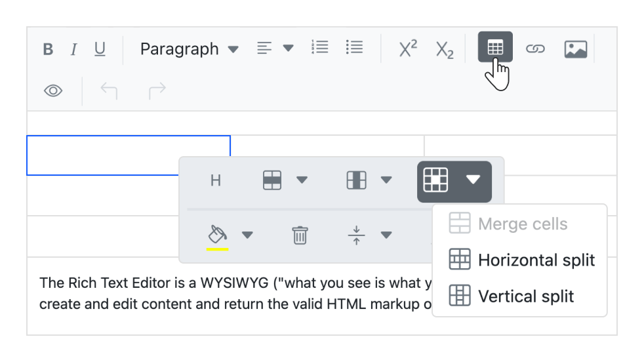Apply superscript formatting
This screenshot has height=362, width=644.
point(409,49)
